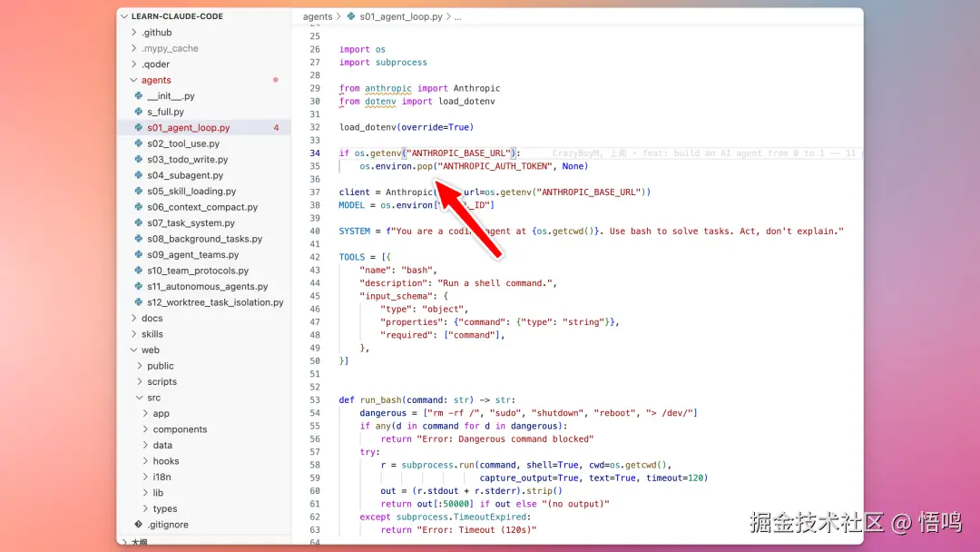Expand the components folder

click(145, 429)
